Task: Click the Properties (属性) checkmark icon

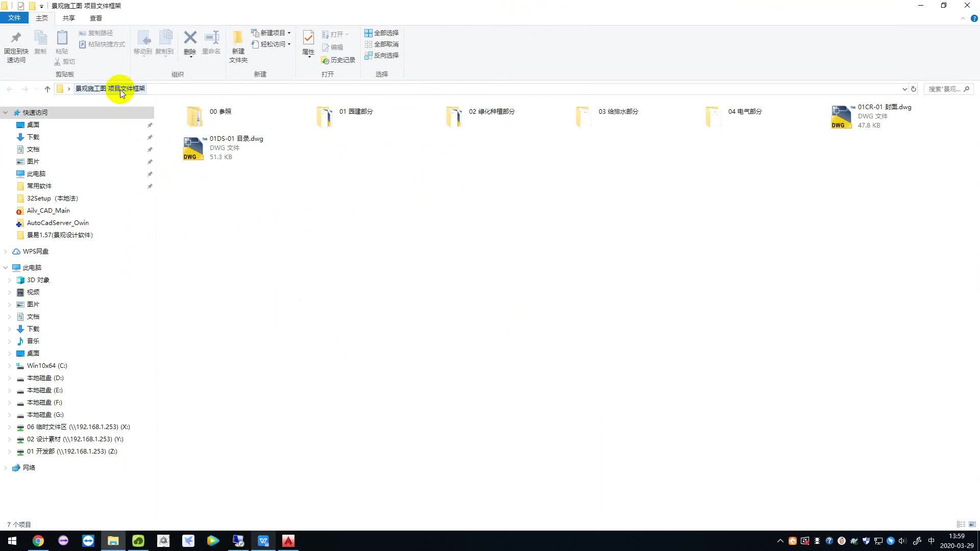Action: pos(308,38)
